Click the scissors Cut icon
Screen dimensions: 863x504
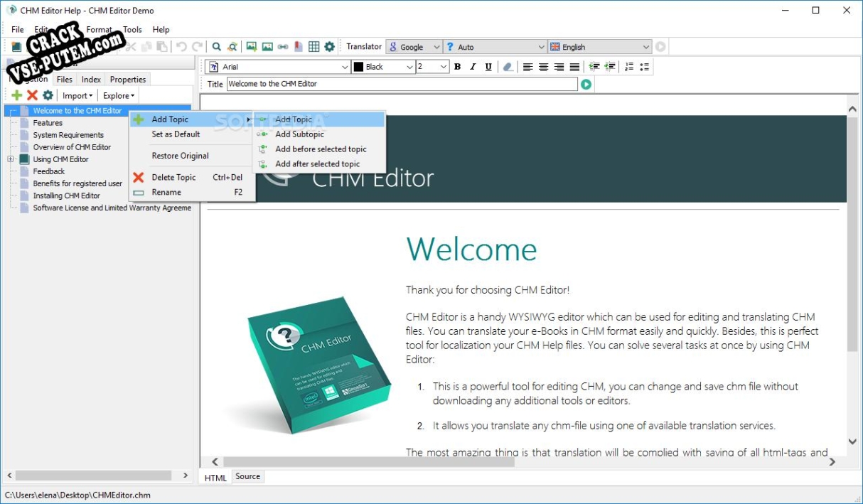131,47
